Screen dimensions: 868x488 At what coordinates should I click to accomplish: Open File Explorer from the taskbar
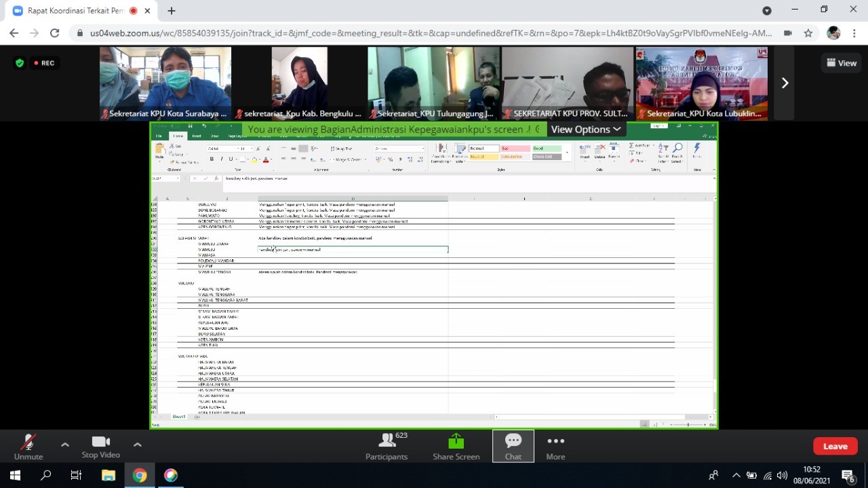(108, 475)
